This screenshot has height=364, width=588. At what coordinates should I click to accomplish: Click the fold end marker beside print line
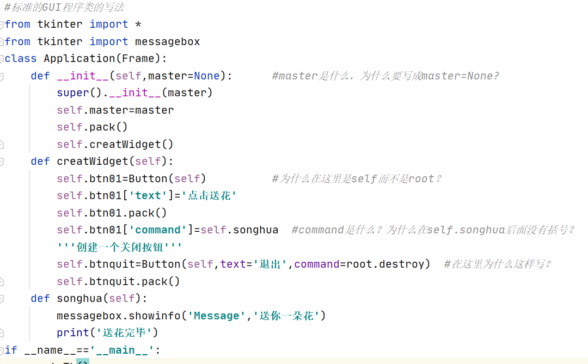2,332
